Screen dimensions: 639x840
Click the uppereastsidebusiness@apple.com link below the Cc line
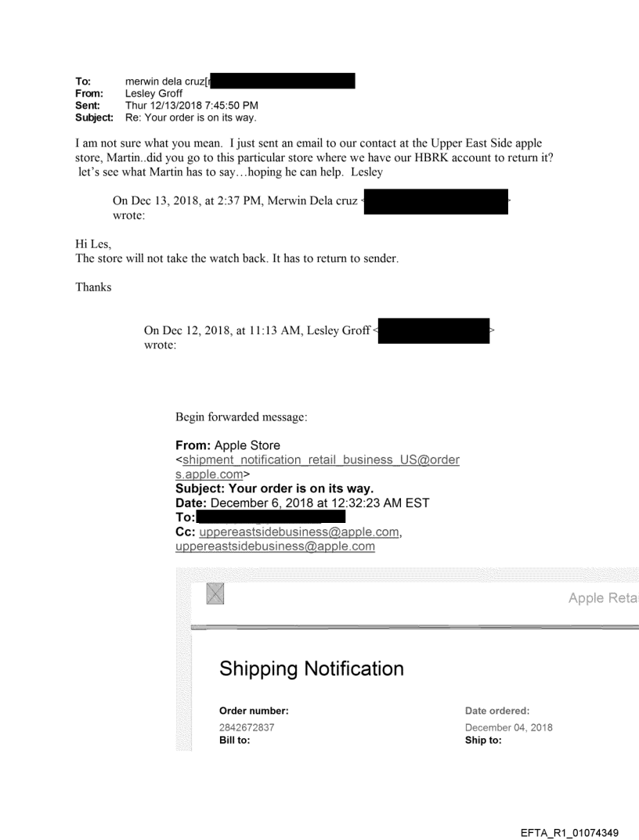click(275, 546)
